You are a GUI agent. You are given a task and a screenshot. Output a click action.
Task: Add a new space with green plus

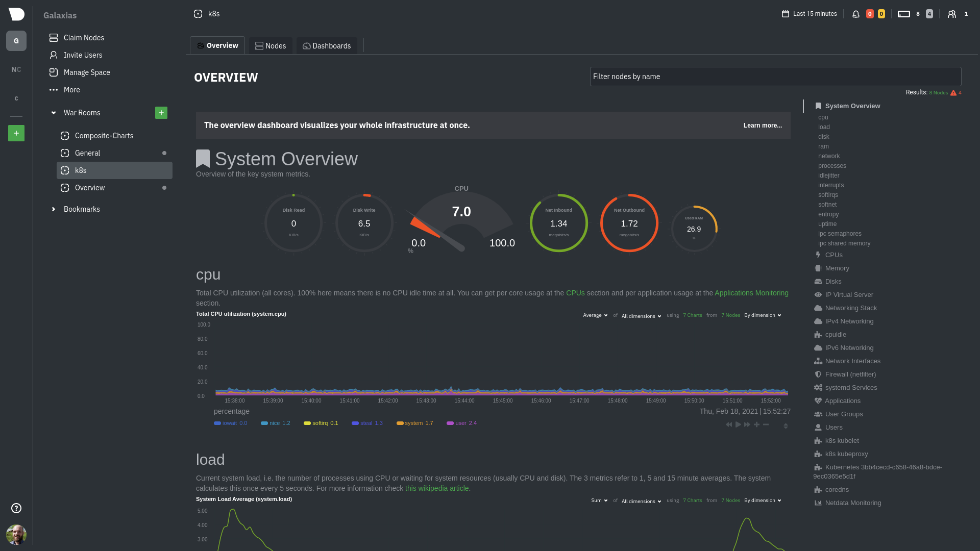point(16,133)
